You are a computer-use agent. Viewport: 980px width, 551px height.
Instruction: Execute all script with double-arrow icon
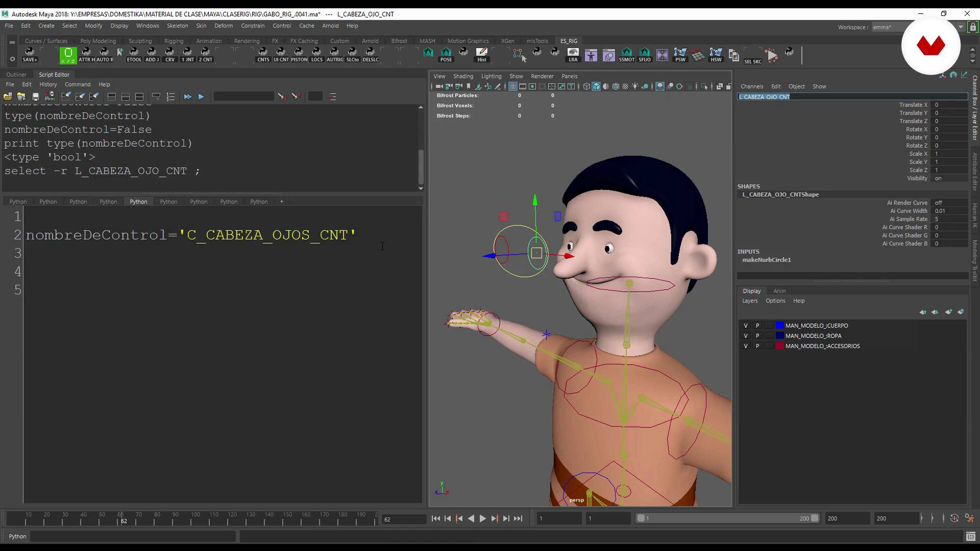click(187, 96)
